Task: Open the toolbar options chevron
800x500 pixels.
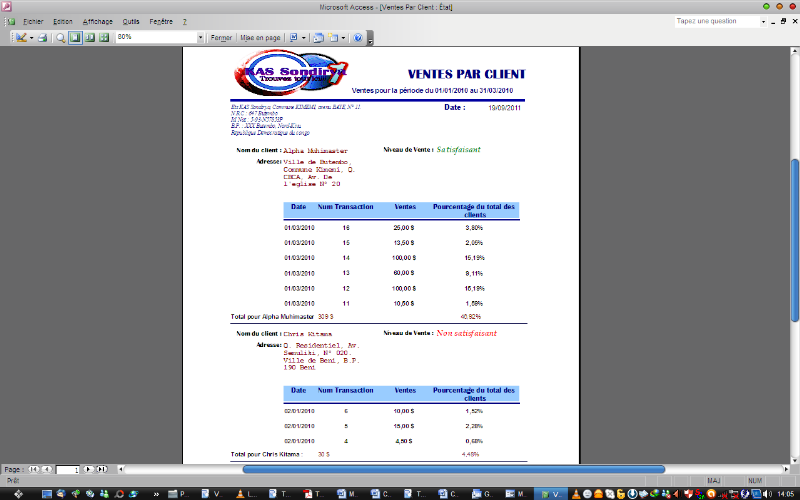Action: [x=370, y=39]
